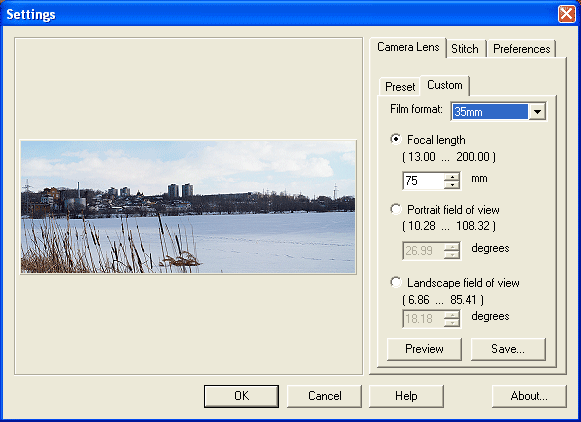This screenshot has width=581, height=422.
Task: Click the Preview button
Action: [424, 349]
